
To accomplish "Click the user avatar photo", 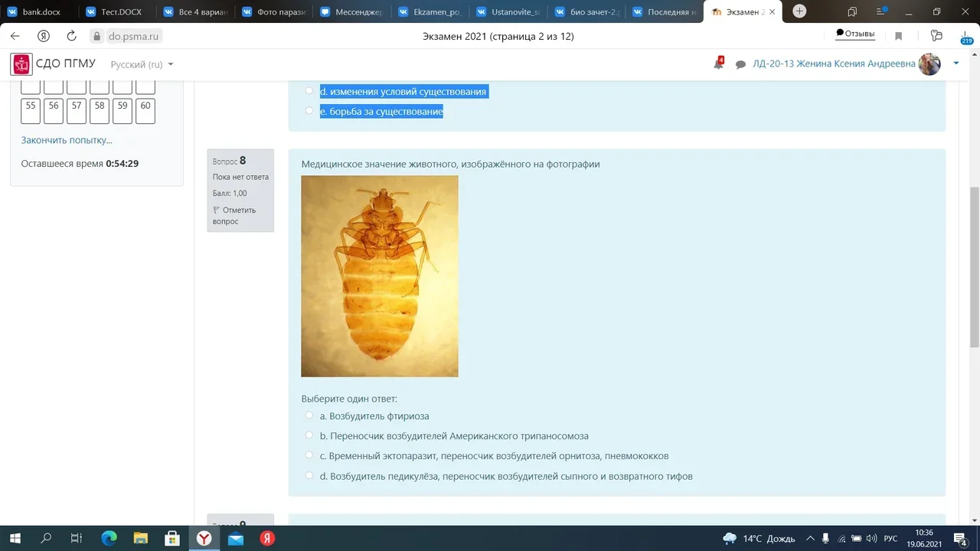I will tap(929, 64).
